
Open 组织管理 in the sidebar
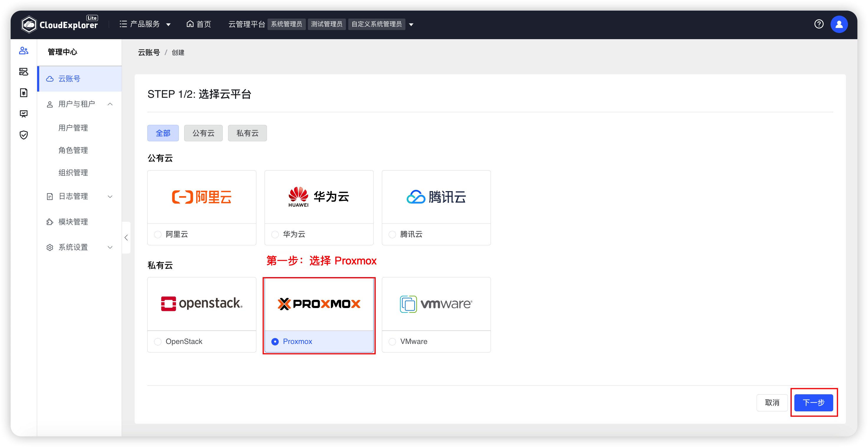click(x=73, y=173)
